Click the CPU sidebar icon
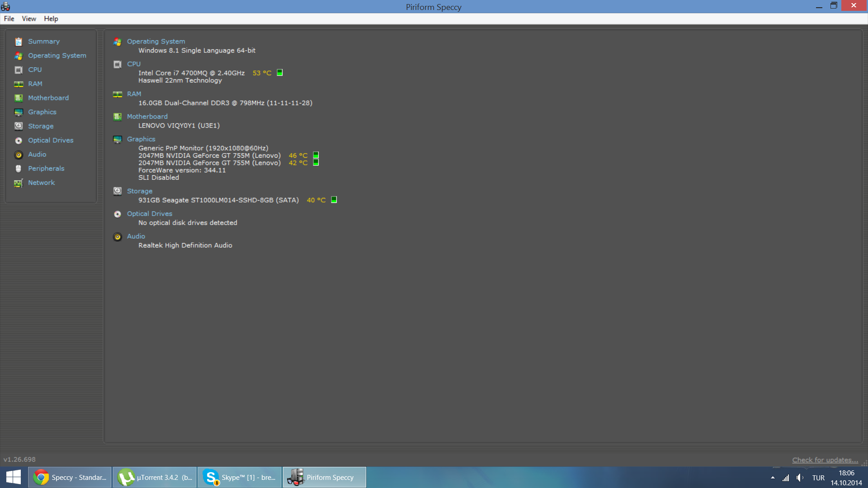The height and width of the screenshot is (488, 868). [19, 70]
